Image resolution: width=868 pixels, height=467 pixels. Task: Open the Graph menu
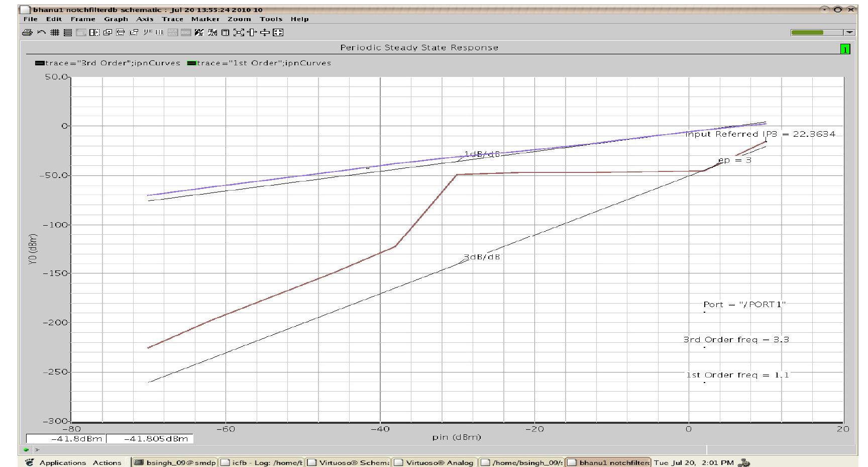pos(116,19)
